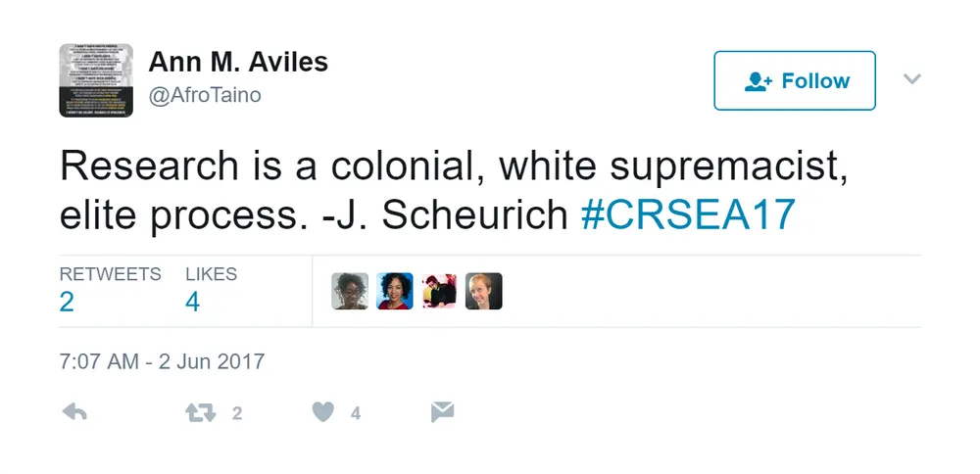Click the reply arrow icon

tap(74, 412)
